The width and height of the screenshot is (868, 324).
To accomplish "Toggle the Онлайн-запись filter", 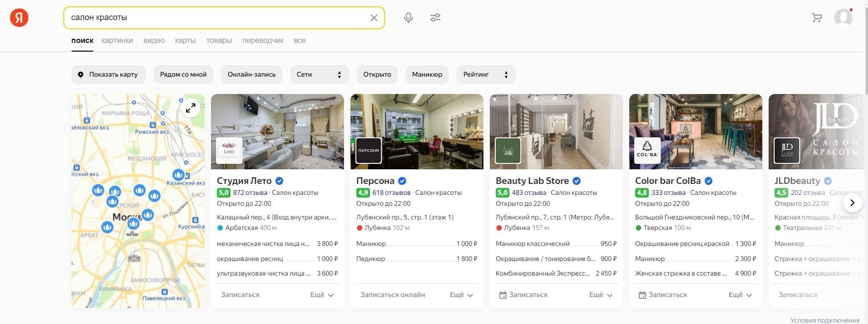I will pyautogui.click(x=252, y=74).
